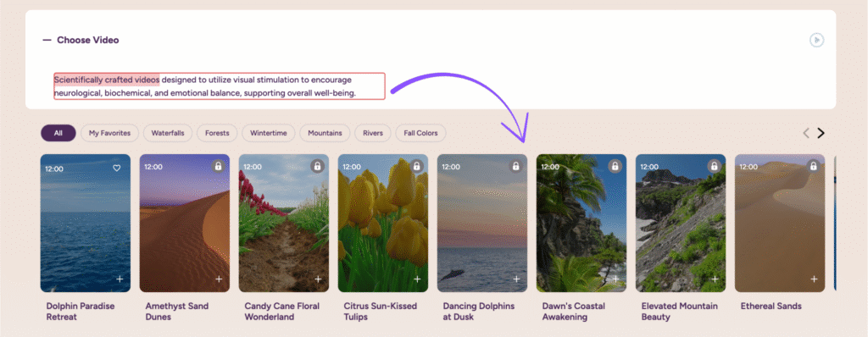Filter videos by Fall Colors
Screen dimensions: 868x337
point(420,133)
